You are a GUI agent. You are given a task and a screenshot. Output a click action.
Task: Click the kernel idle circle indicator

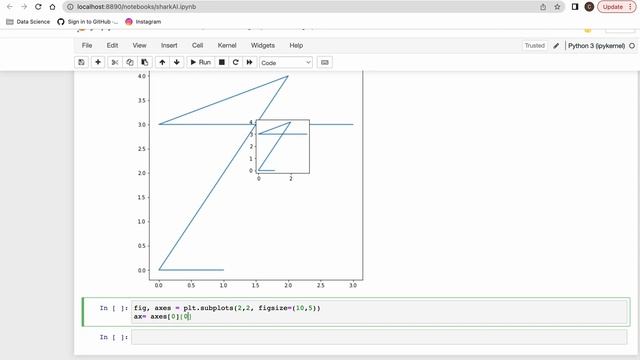[632, 46]
